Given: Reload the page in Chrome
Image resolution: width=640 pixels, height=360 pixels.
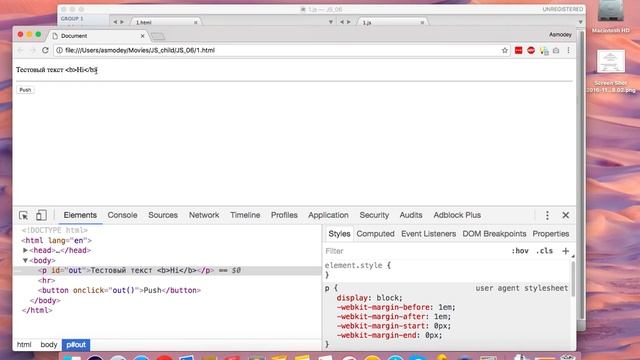Looking at the screenshot, I should click(45, 50).
